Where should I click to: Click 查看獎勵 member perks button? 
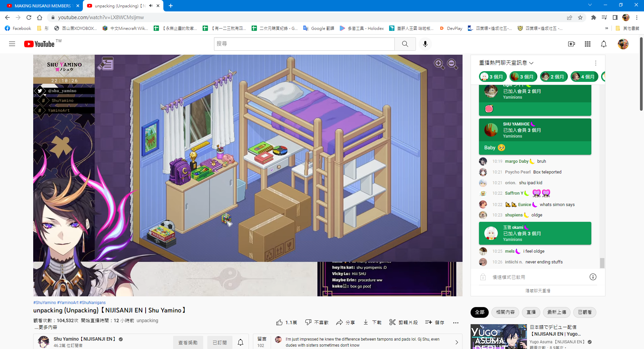pyautogui.click(x=188, y=343)
